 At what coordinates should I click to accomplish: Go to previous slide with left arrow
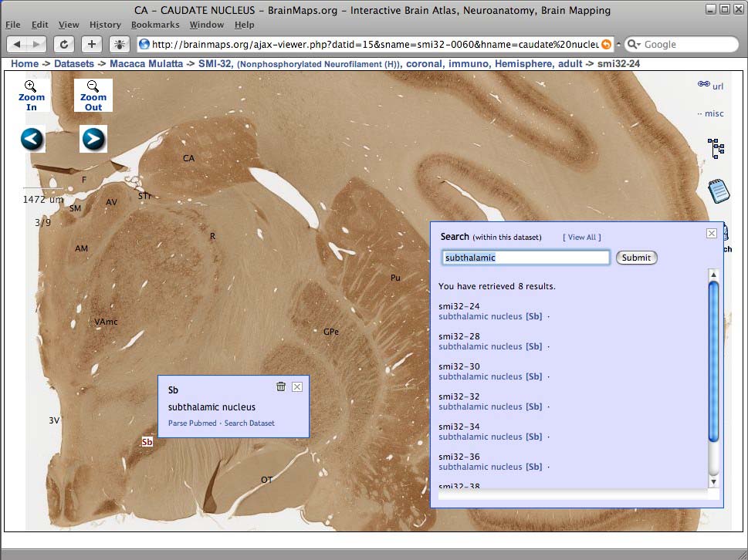(x=32, y=139)
